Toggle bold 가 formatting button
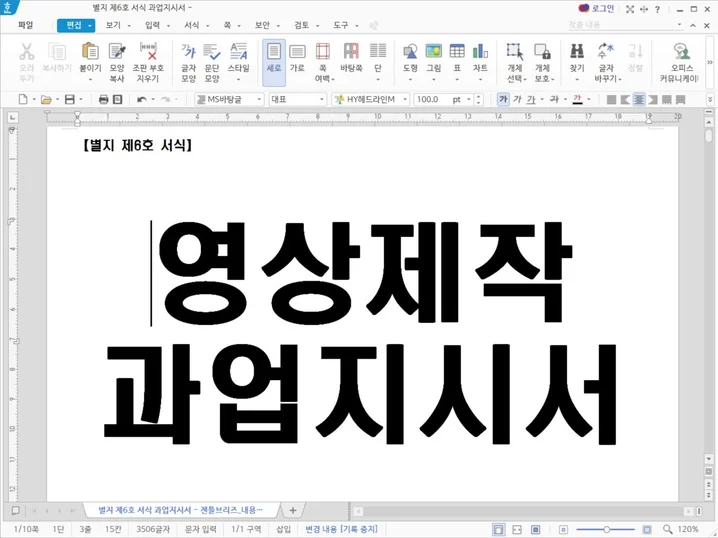718x538 pixels. click(503, 100)
